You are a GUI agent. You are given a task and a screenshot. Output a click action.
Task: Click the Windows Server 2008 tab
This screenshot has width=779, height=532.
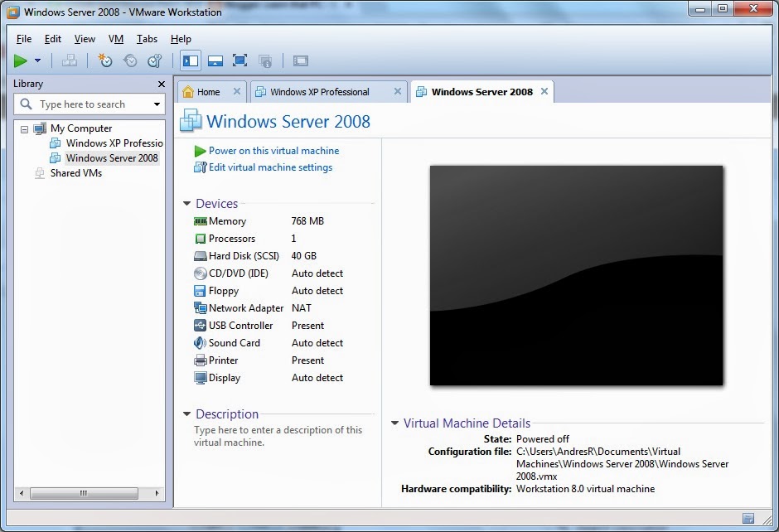(x=482, y=92)
